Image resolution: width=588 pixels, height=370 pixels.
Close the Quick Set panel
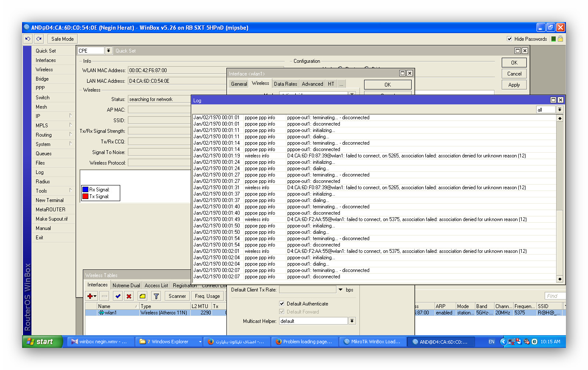pyautogui.click(x=525, y=50)
